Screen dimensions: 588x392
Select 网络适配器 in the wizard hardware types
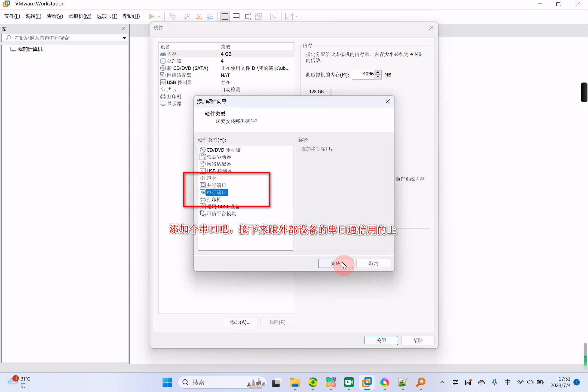[x=215, y=164]
